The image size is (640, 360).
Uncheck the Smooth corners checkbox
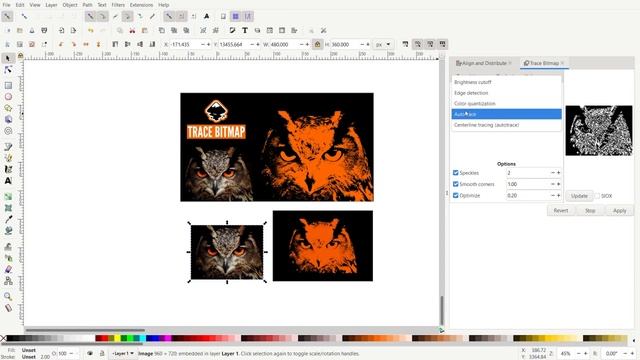point(456,184)
